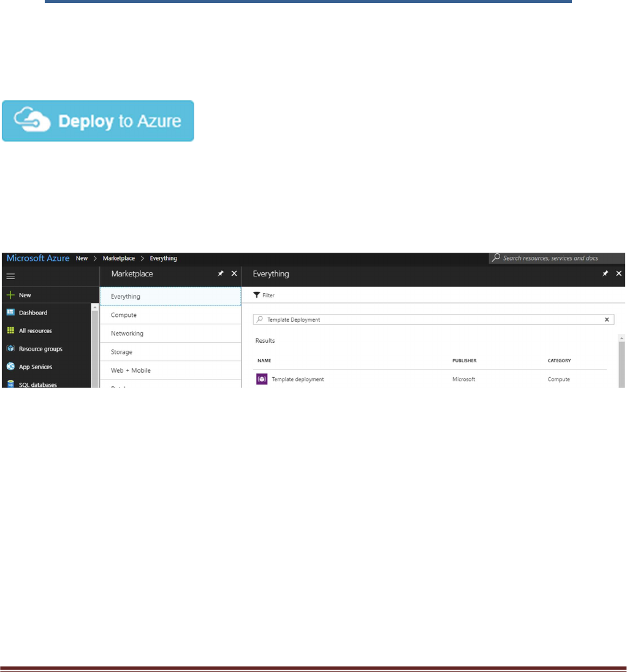Click the App Services label
The width and height of the screenshot is (627, 672).
click(x=36, y=367)
